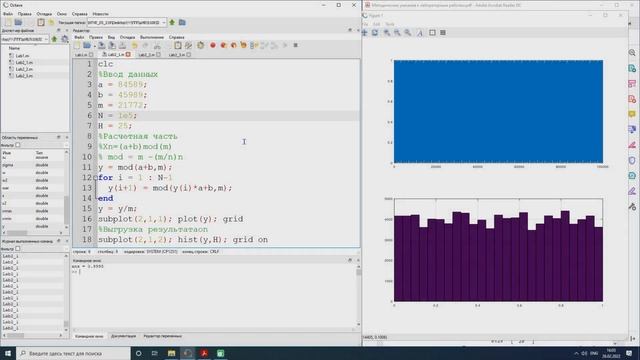Viewport: 640px width, 360px height.
Task: Click the taskbar search box
Action: click(x=73, y=353)
